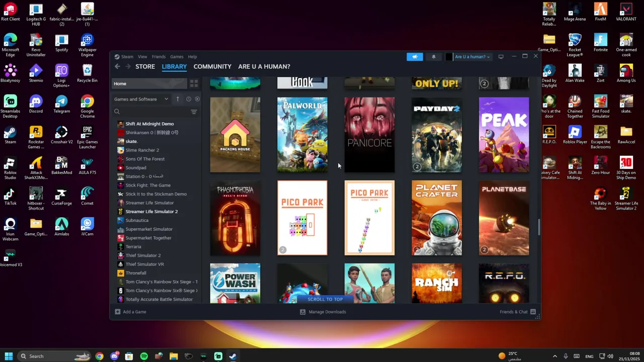Viewport: 644px width, 362px height.
Task: Open Friends & Chat
Action: click(x=518, y=312)
